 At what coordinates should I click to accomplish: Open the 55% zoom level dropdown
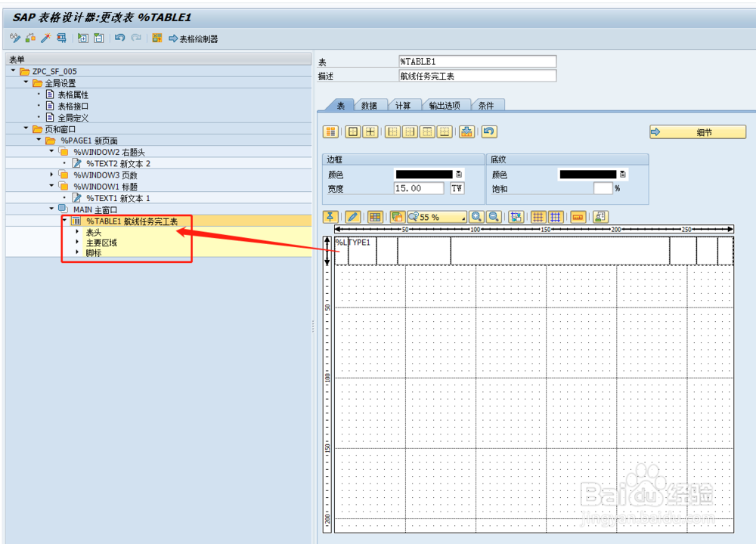(463, 217)
